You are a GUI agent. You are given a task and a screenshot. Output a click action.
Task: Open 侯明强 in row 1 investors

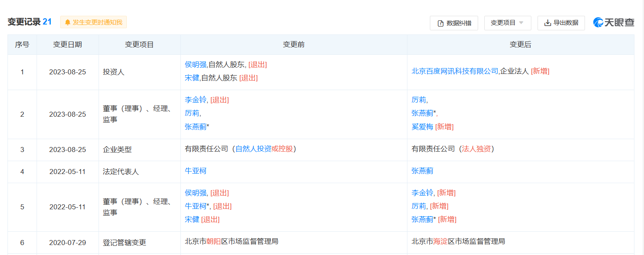pos(195,64)
